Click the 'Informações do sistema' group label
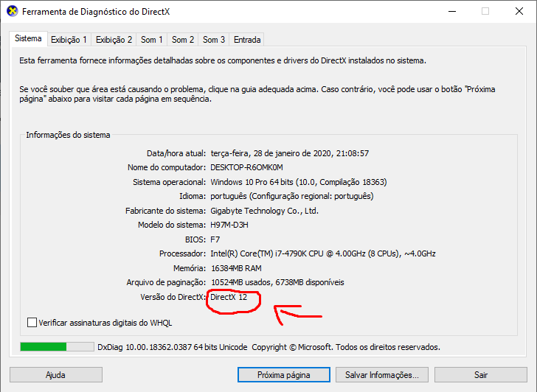Viewport: 537px width, 392px height. point(68,135)
